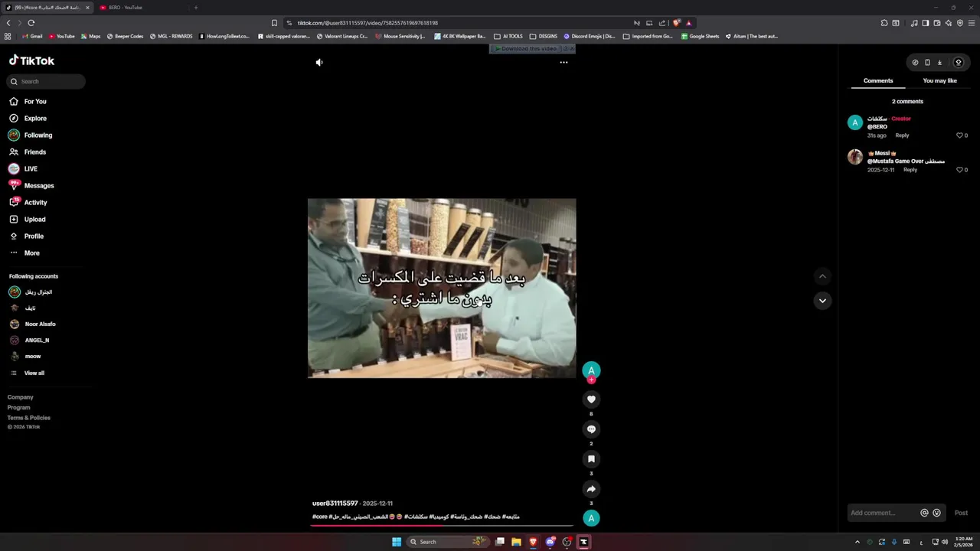The width and height of the screenshot is (980, 551).
Task: Insert a mention with @ icon
Action: point(924,513)
